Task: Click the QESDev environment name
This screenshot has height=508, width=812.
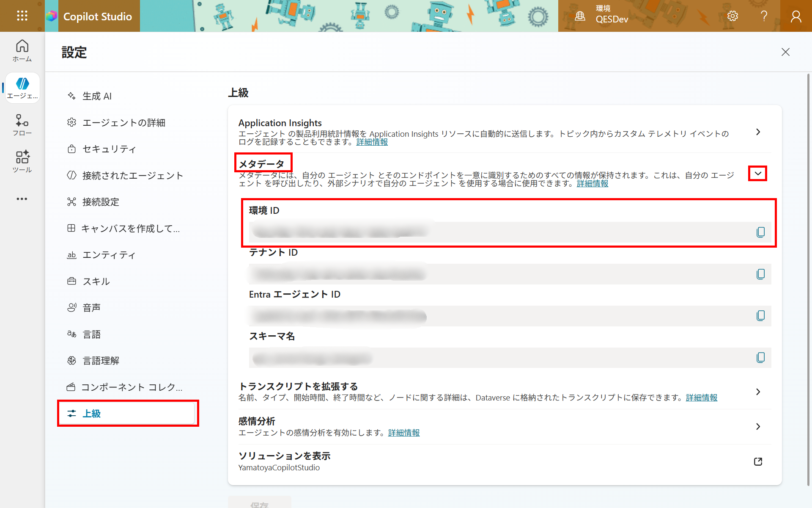Action: 612,19
